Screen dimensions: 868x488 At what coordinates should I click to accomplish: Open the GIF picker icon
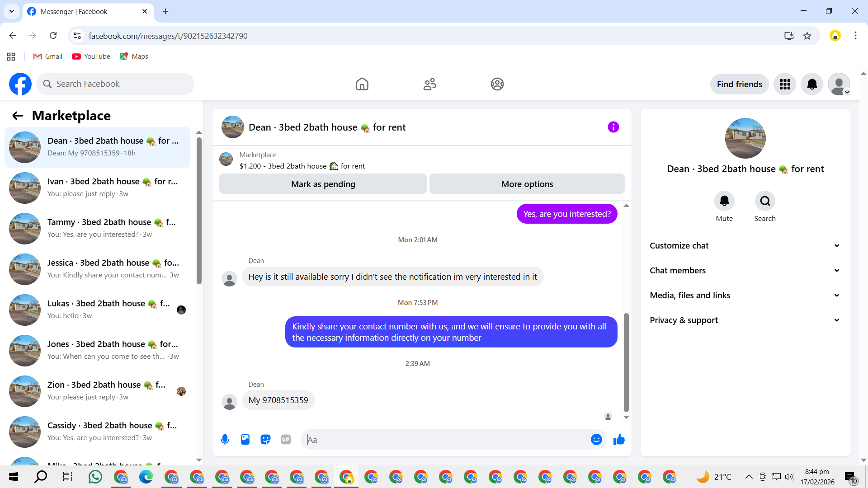286,440
